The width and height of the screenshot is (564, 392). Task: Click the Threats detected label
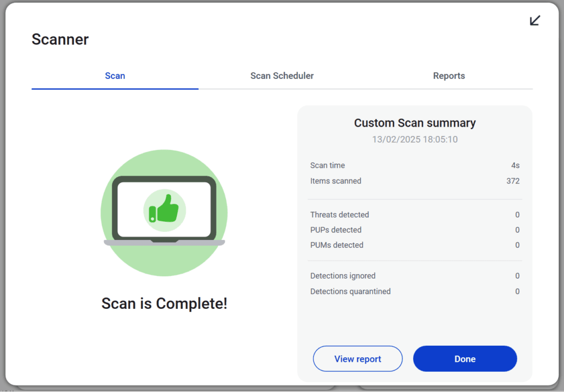(x=339, y=215)
